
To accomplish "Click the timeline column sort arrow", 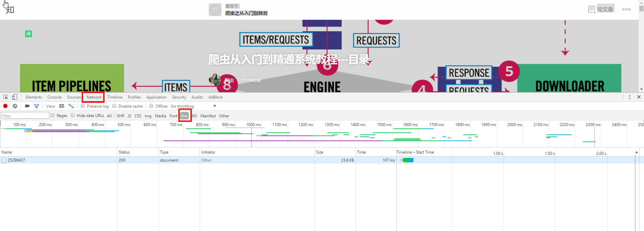I will [636, 152].
